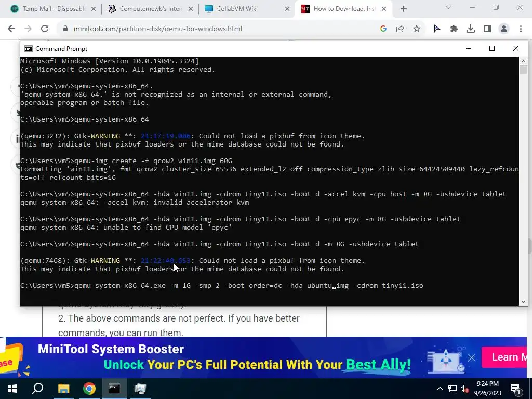This screenshot has height=399, width=532.
Task: Click the 'unable to find CPU model' line
Action: (x=126, y=228)
